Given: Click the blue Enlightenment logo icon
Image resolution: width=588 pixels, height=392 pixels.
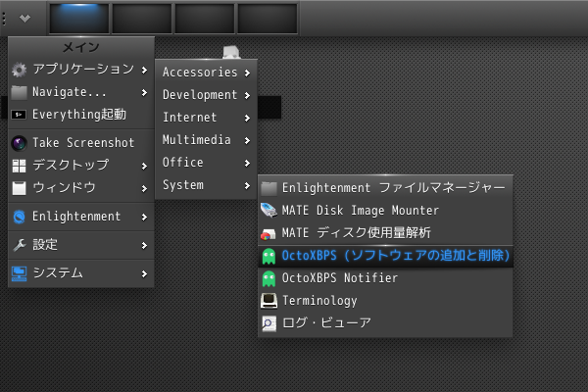Looking at the screenshot, I should tap(20, 217).
